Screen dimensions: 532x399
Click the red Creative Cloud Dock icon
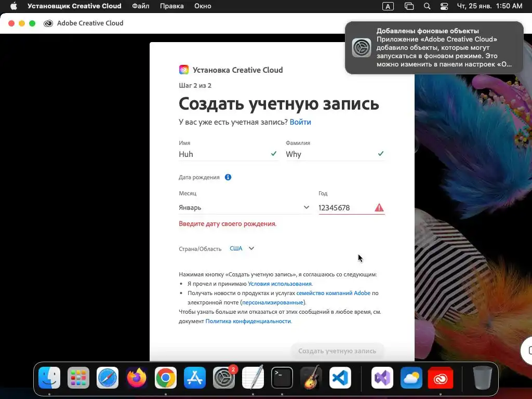pos(441,378)
